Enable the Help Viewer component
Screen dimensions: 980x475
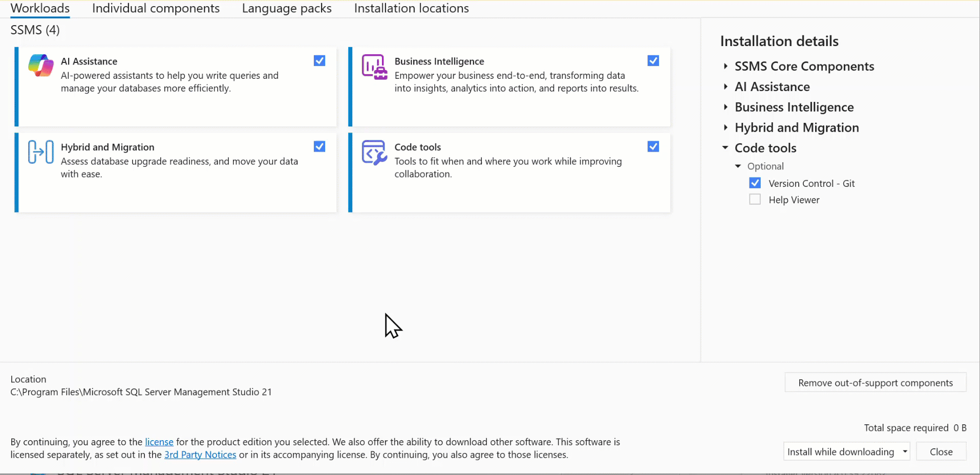[x=755, y=199]
